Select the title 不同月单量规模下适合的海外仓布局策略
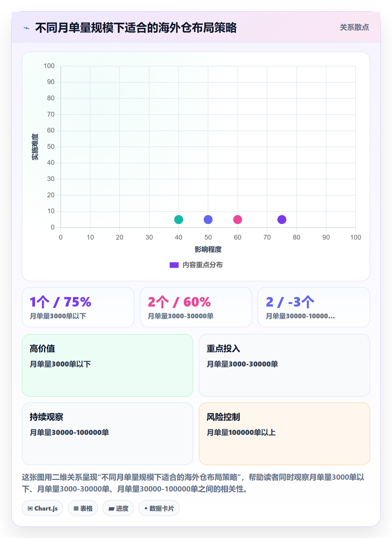Viewport: 392px width, 538px height. coord(136,28)
